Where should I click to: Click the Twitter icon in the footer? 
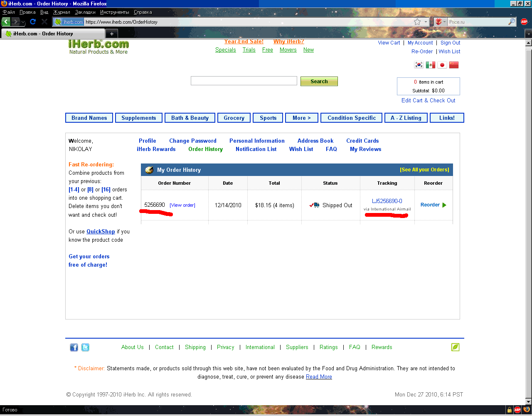tap(85, 347)
